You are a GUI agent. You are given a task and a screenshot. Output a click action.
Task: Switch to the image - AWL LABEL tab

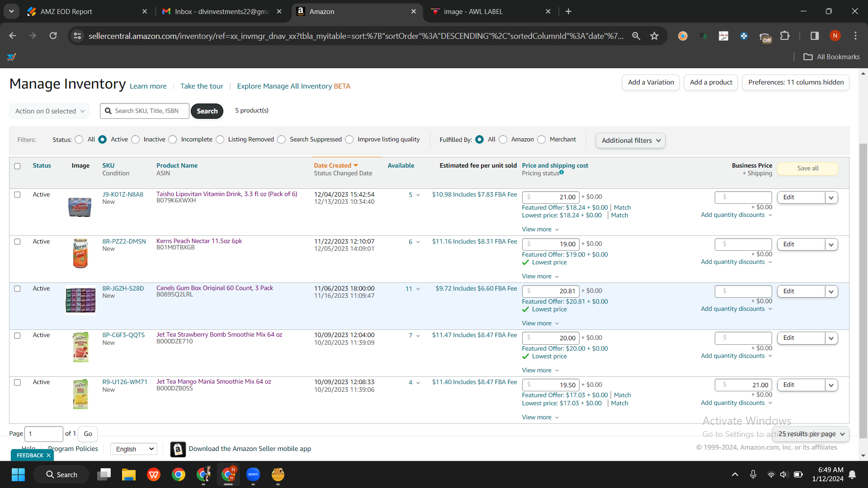tap(491, 11)
